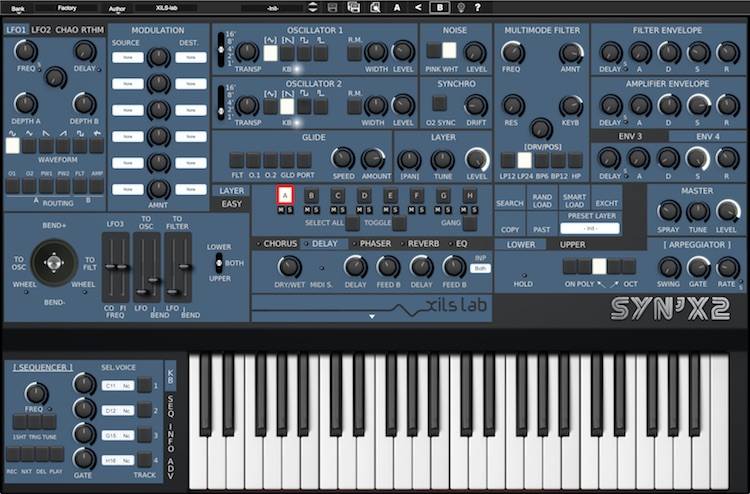The height and width of the screenshot is (494, 750).
Task: Click the SEARCH preset button
Action: pos(509,203)
